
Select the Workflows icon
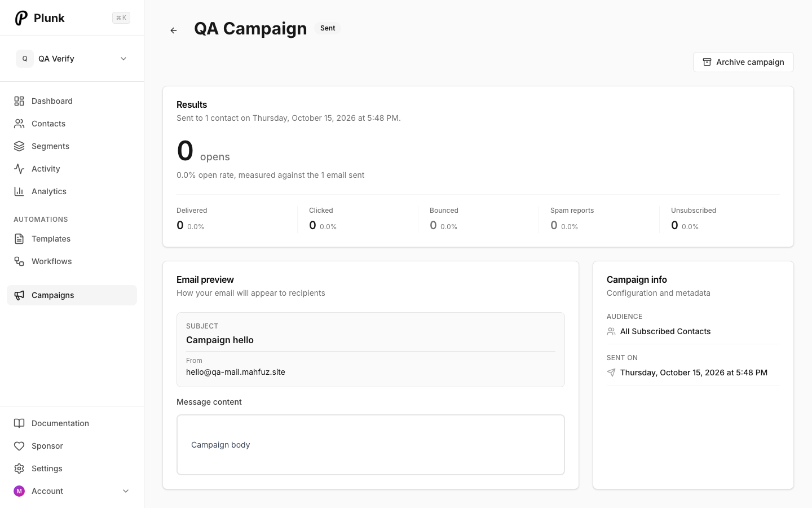[x=19, y=261]
